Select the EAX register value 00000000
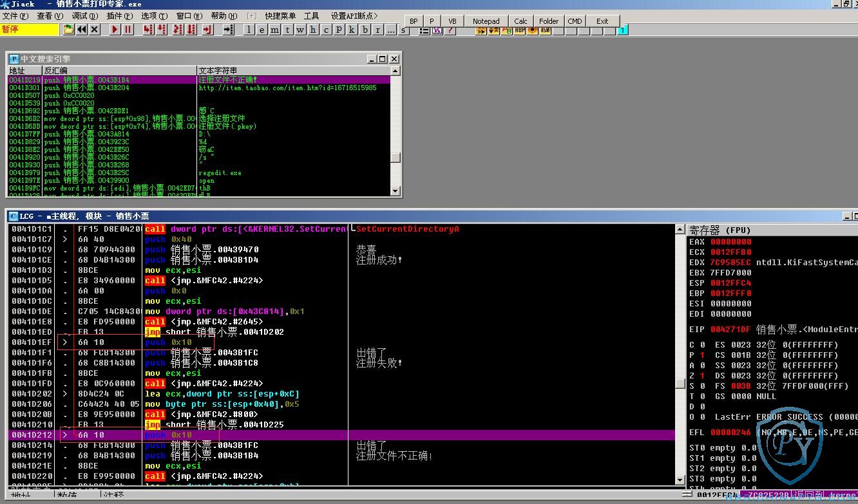The width and height of the screenshot is (858, 504). tap(730, 241)
